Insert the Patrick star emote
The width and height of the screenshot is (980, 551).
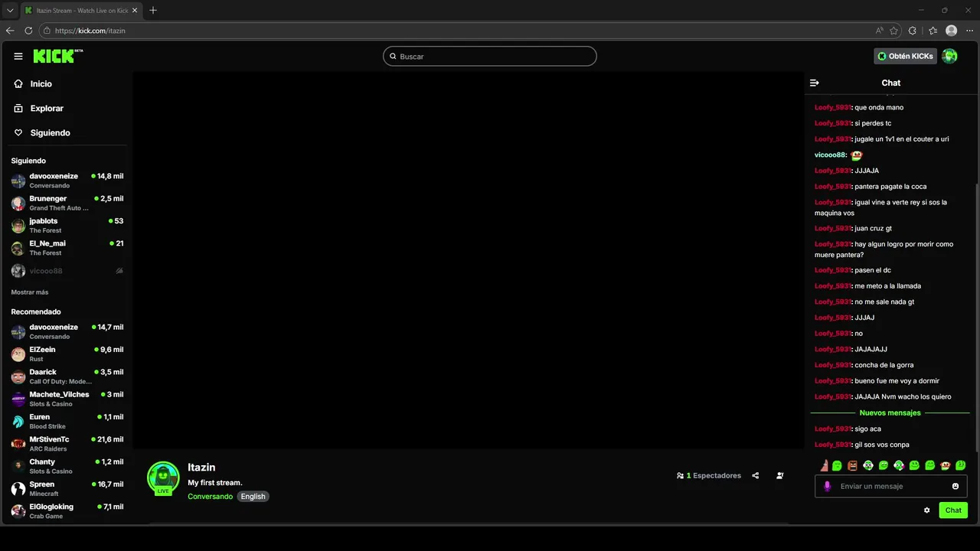(825, 465)
